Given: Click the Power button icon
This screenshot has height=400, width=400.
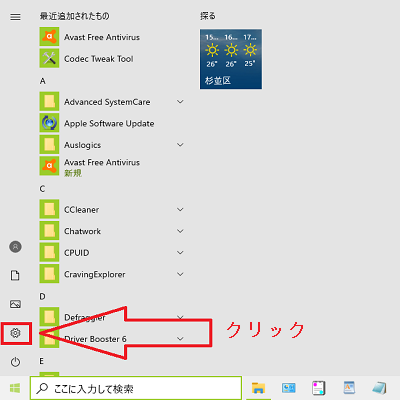Looking at the screenshot, I should (15, 362).
